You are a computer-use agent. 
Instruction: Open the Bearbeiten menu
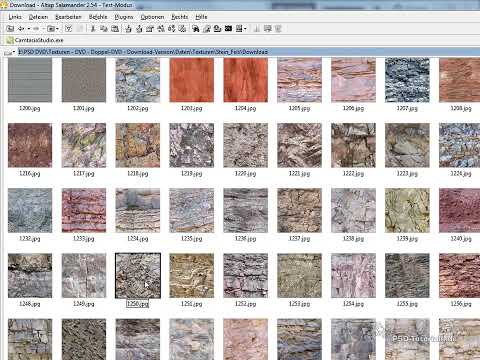tap(68, 17)
